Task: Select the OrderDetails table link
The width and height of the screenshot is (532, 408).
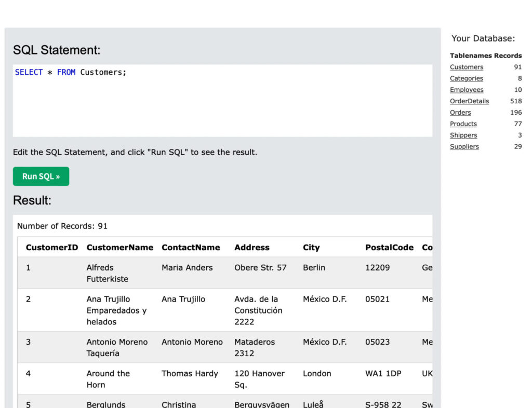Action: click(x=469, y=101)
